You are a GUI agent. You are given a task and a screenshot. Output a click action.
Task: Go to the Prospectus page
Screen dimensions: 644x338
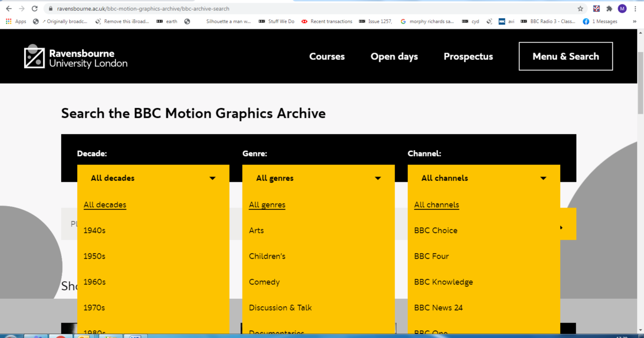(x=468, y=56)
